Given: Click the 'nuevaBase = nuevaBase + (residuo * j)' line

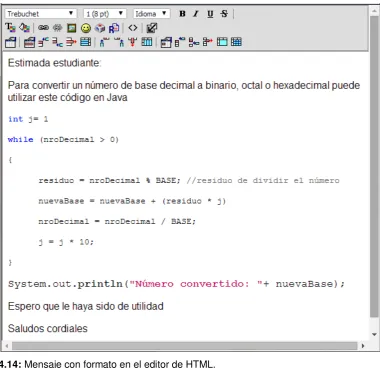Looking at the screenshot, I should [132, 201].
